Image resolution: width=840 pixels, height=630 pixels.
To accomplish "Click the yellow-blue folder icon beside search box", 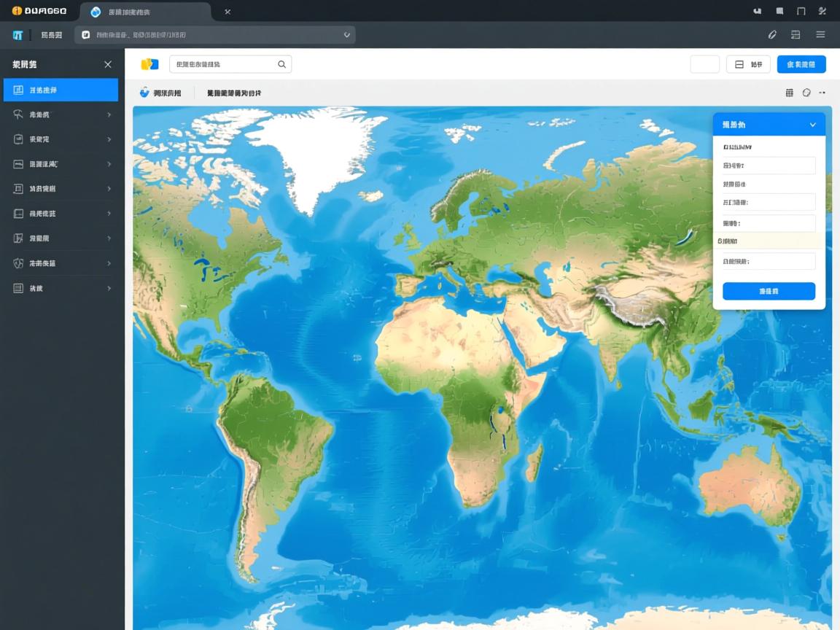I will 149,64.
